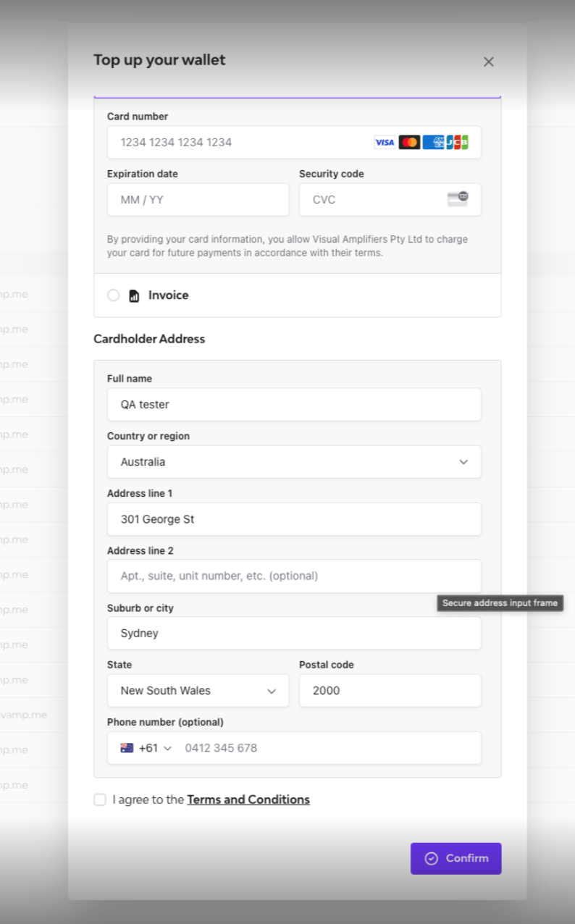Click the Address line 2 field

(x=294, y=576)
